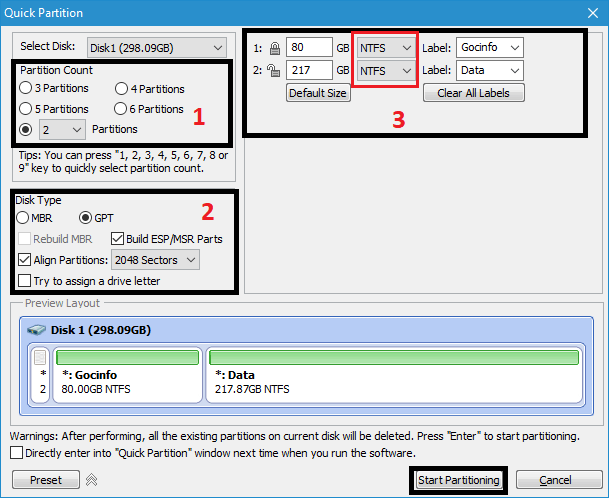
Task: Choose the 4 Partitions option
Action: [x=121, y=89]
